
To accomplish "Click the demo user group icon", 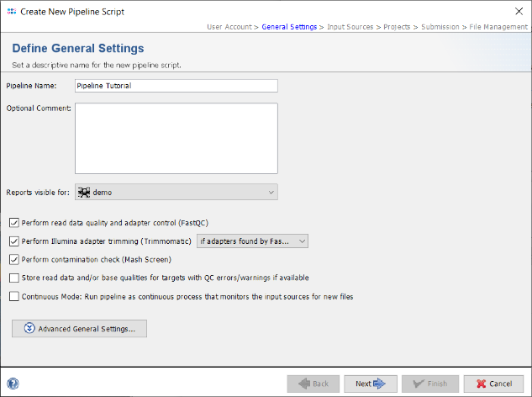I will click(x=84, y=193).
